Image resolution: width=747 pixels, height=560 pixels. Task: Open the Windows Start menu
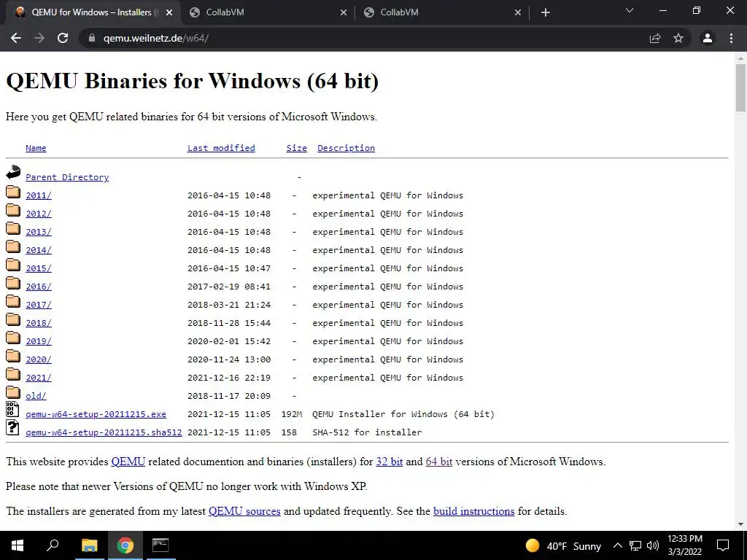coord(18,545)
